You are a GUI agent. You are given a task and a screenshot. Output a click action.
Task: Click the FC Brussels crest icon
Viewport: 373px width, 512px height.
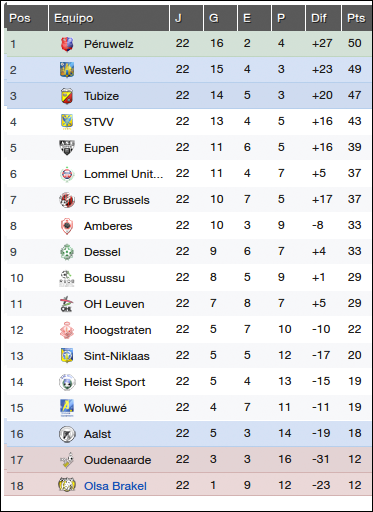point(67,200)
